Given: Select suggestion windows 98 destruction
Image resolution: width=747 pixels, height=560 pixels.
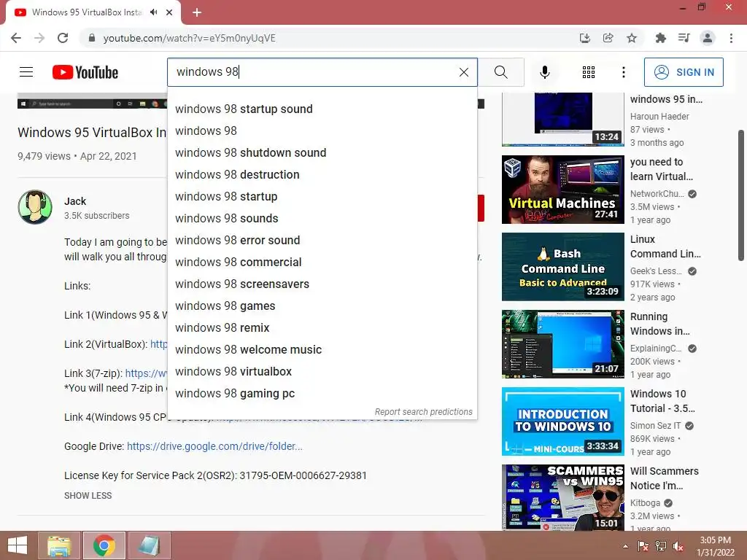Looking at the screenshot, I should click(x=322, y=175).
